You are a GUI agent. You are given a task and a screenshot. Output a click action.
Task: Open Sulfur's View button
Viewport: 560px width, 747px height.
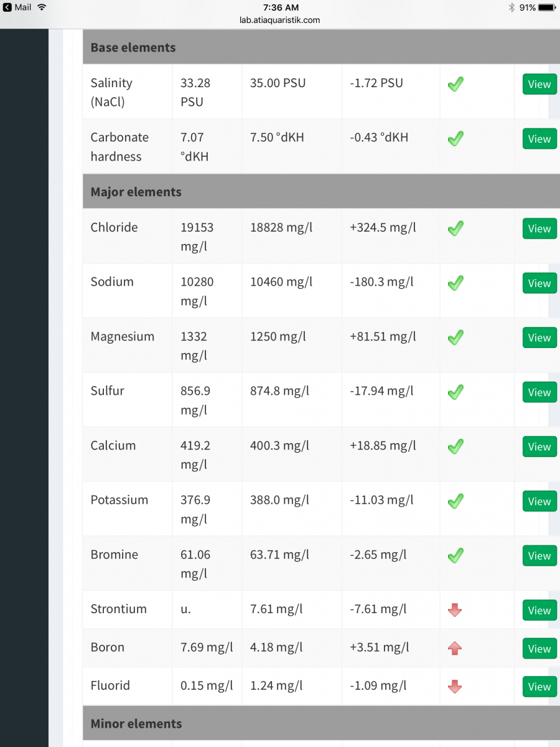(x=539, y=392)
